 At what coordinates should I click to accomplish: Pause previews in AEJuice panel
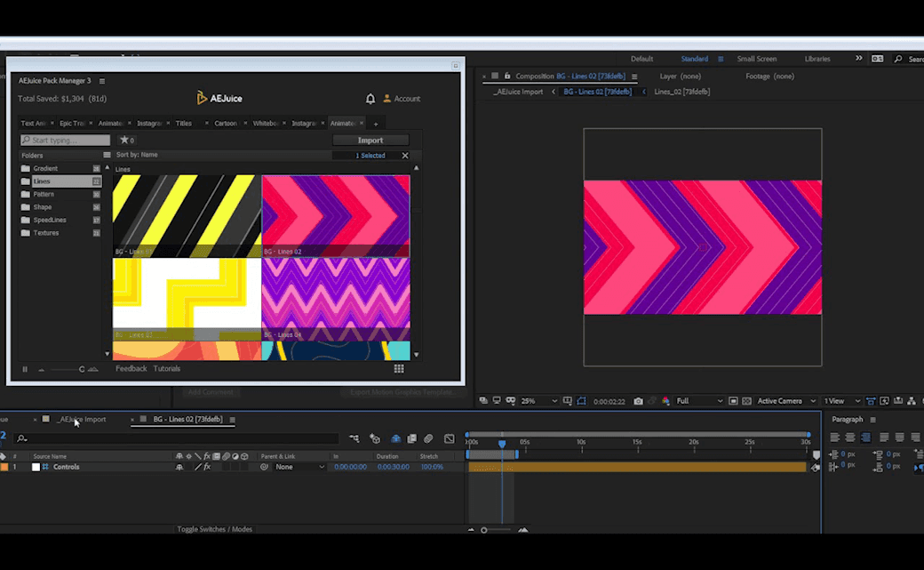pyautogui.click(x=25, y=369)
